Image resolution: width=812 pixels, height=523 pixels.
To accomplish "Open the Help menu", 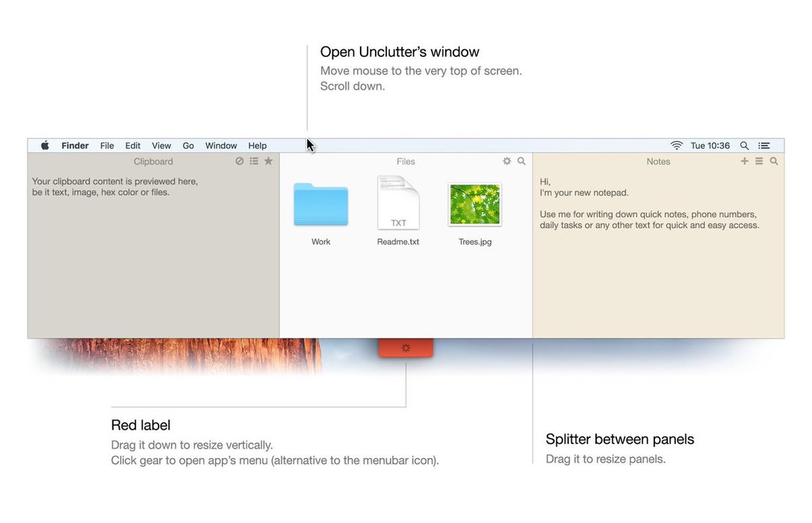I will (258, 146).
